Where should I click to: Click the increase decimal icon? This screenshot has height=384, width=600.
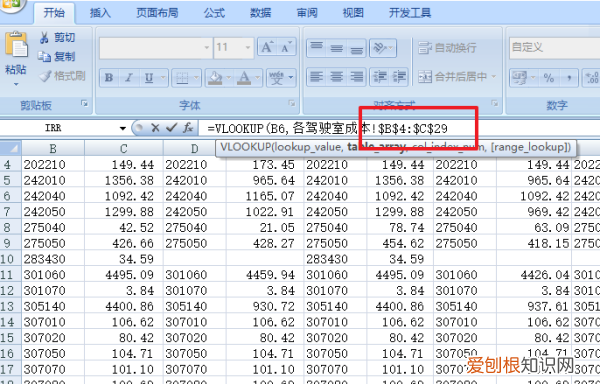[592, 78]
